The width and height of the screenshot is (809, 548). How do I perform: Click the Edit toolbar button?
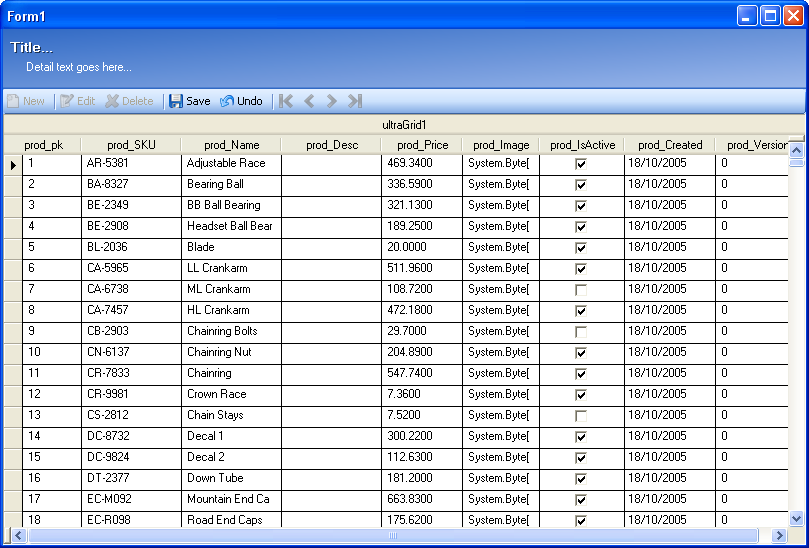[78, 101]
